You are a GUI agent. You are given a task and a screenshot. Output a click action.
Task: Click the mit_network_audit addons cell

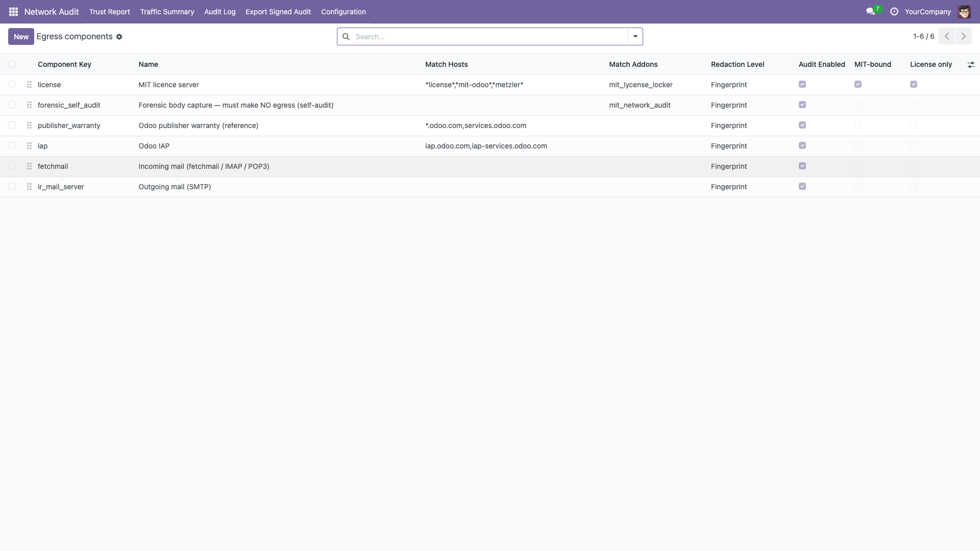[x=640, y=105]
